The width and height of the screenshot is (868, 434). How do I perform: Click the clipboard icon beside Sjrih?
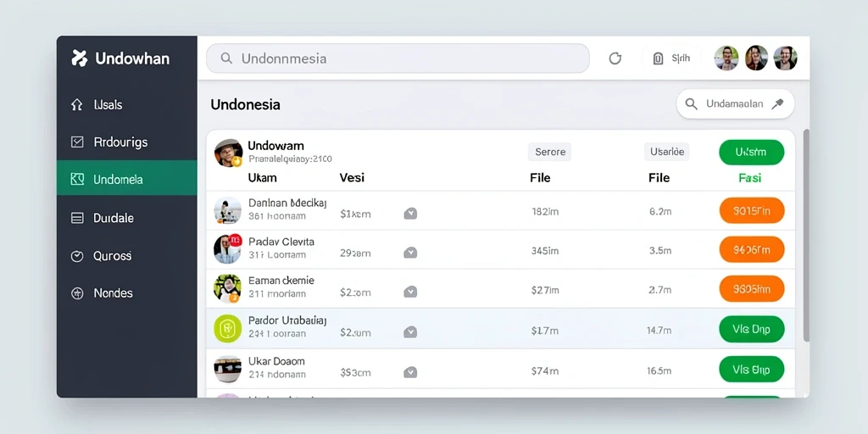point(658,58)
